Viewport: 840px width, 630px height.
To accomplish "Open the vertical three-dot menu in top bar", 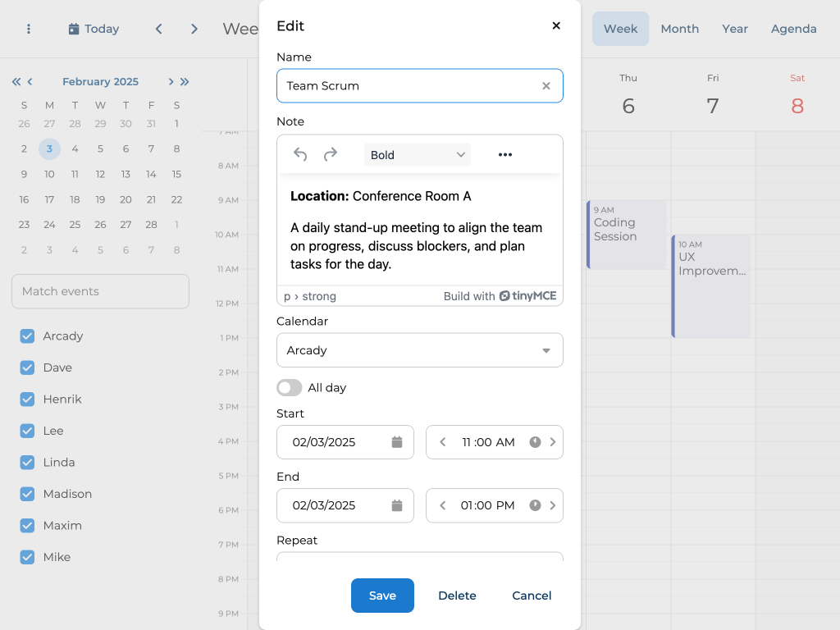I will tap(29, 29).
